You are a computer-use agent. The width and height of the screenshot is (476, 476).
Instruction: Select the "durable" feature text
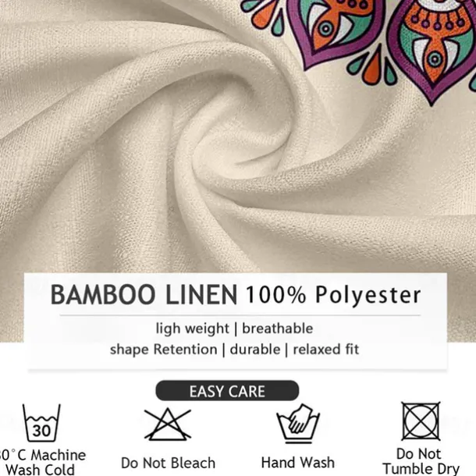coord(255,349)
